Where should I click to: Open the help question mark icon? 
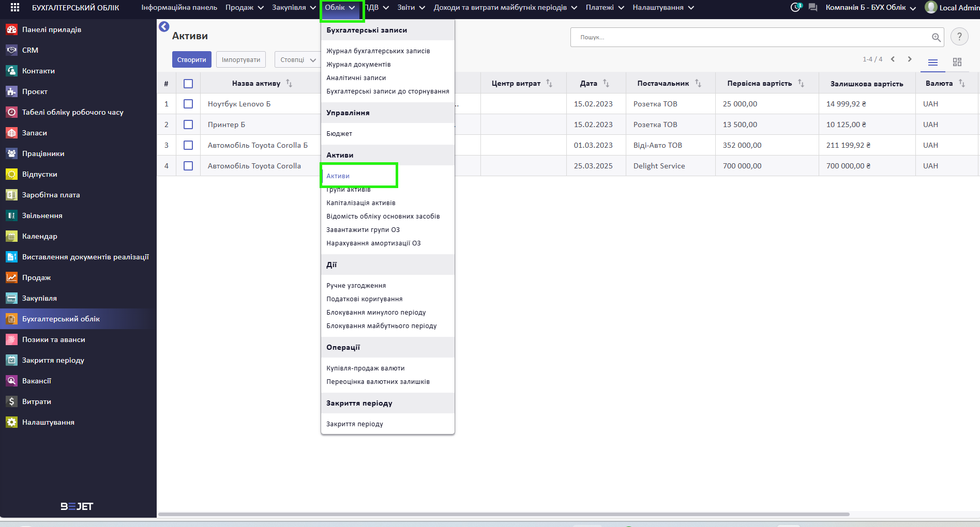point(959,37)
